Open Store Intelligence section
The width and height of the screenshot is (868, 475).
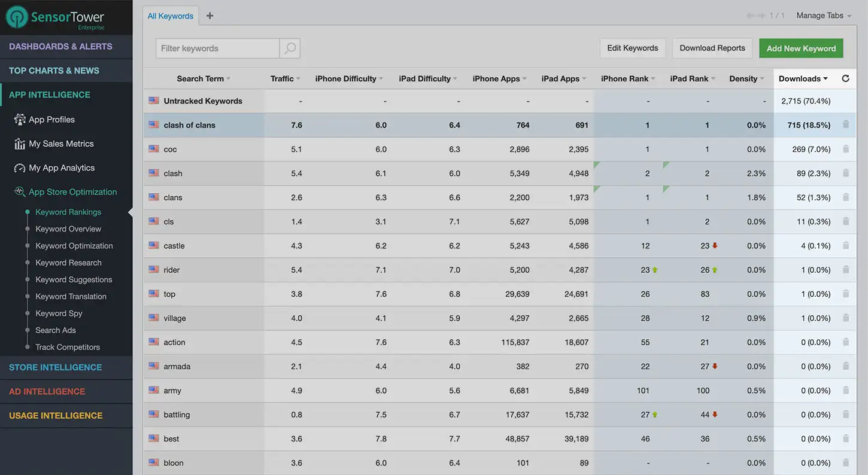(x=66, y=367)
